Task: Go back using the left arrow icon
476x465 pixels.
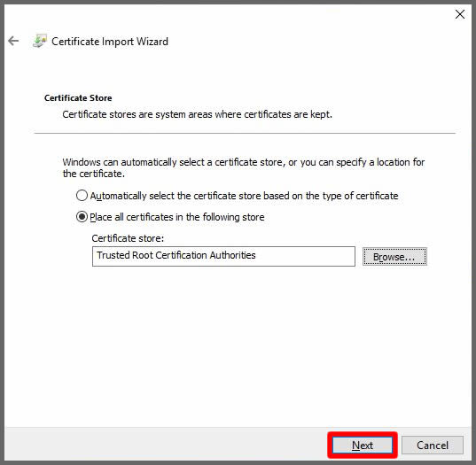Action: pyautogui.click(x=13, y=41)
